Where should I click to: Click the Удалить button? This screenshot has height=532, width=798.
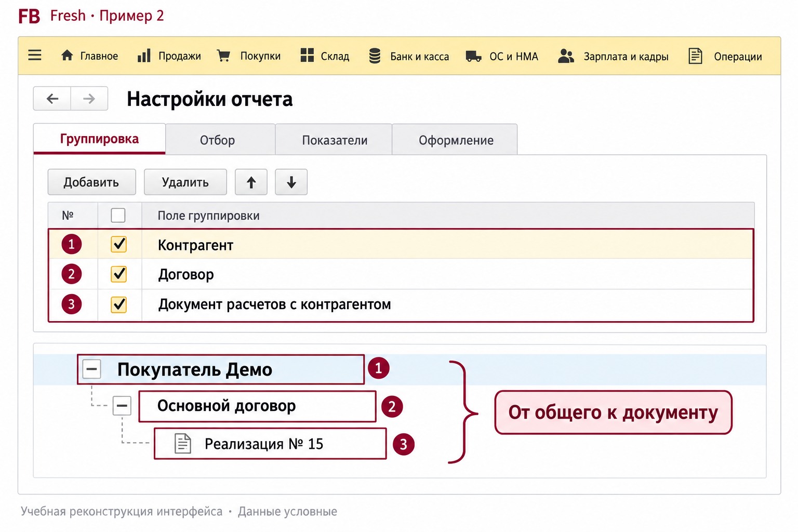pos(185,182)
